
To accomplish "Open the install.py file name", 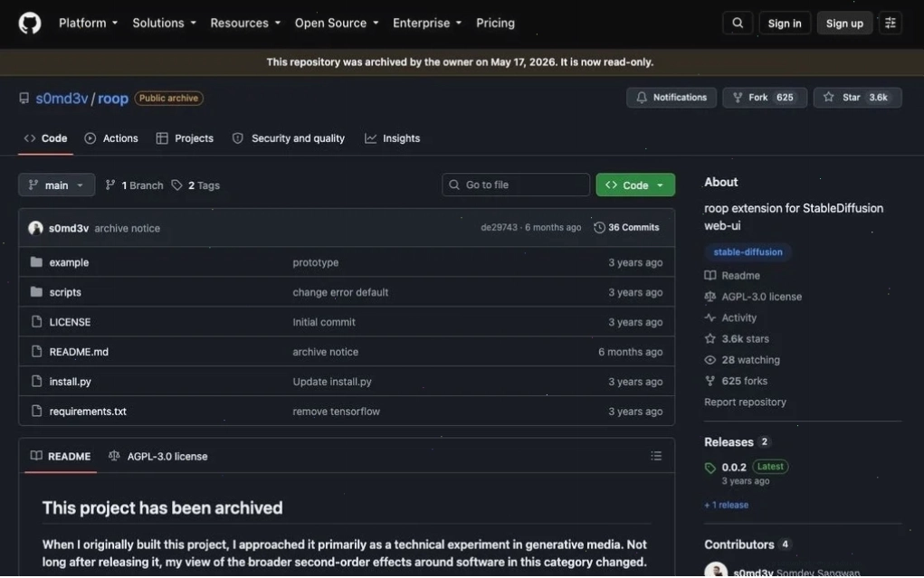I will (70, 382).
